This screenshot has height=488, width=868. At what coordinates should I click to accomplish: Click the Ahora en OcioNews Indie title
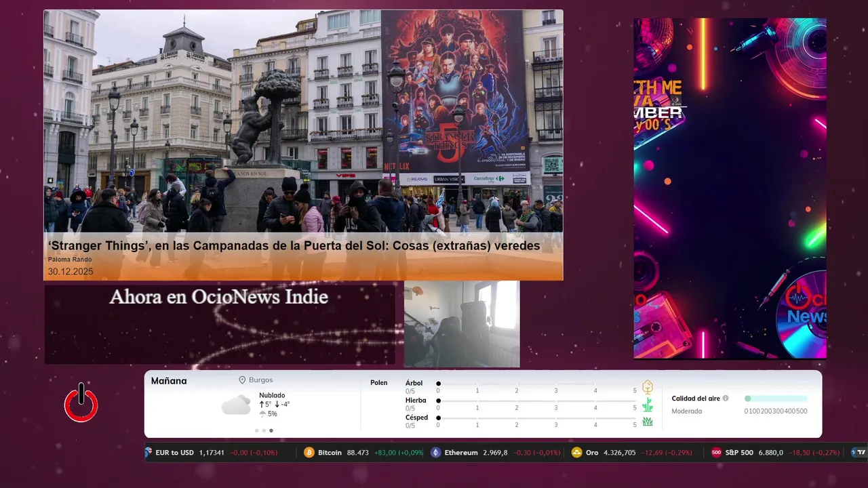point(218,297)
